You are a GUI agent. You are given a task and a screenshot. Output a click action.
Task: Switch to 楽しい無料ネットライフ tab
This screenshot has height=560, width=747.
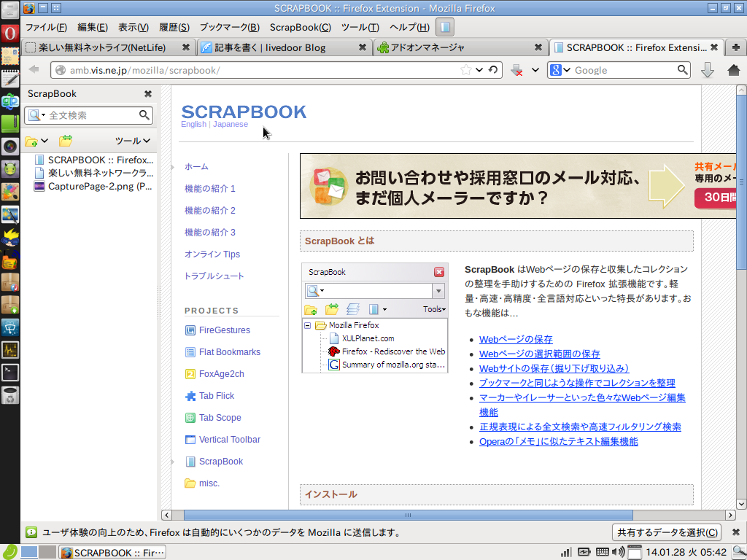[x=108, y=47]
